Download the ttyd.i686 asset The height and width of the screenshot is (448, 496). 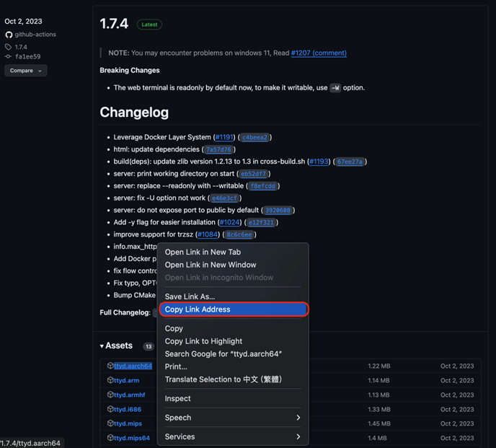(x=128, y=409)
